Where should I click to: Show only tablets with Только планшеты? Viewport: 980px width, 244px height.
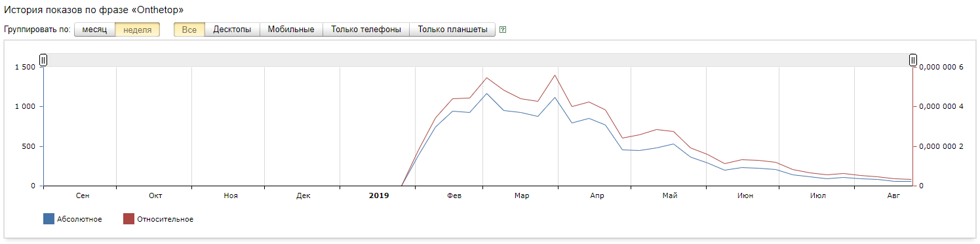[453, 30]
